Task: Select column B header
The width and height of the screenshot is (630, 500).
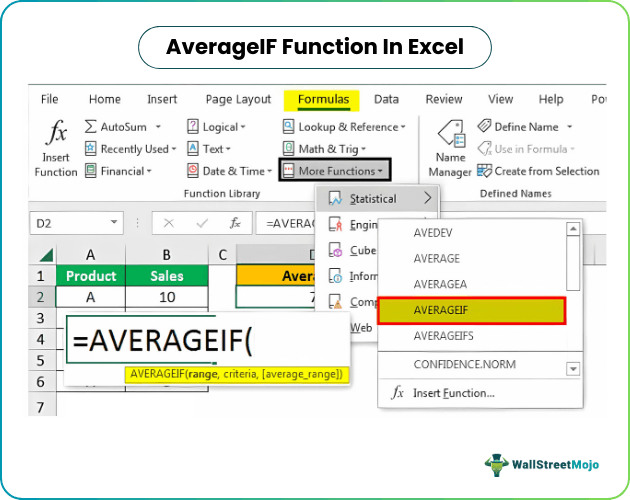Action: (x=167, y=254)
